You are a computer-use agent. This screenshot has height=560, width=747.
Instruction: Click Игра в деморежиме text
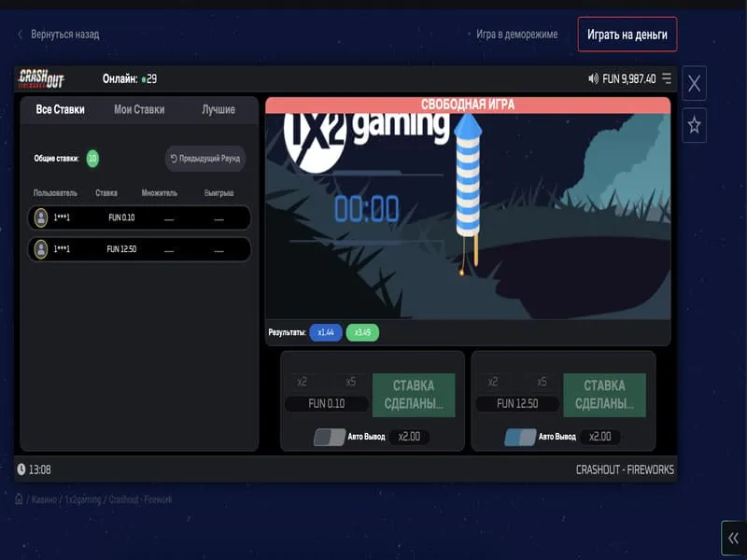tap(517, 35)
